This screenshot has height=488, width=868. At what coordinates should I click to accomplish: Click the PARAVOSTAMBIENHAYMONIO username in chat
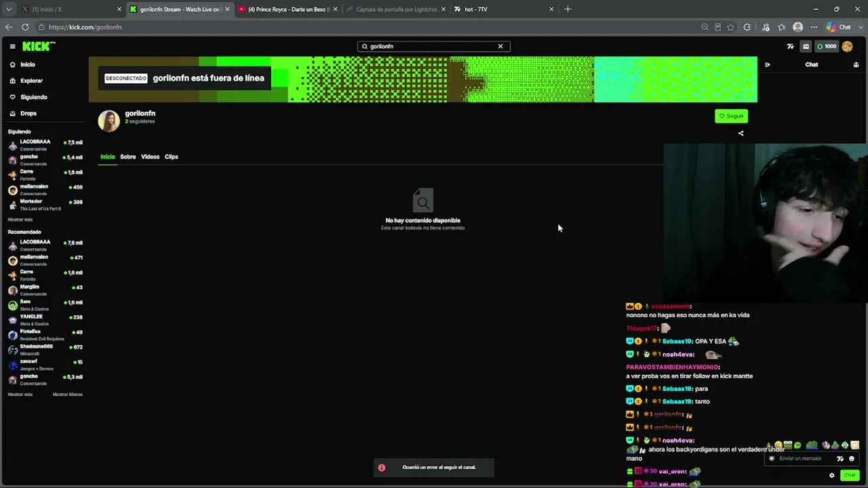click(x=672, y=367)
